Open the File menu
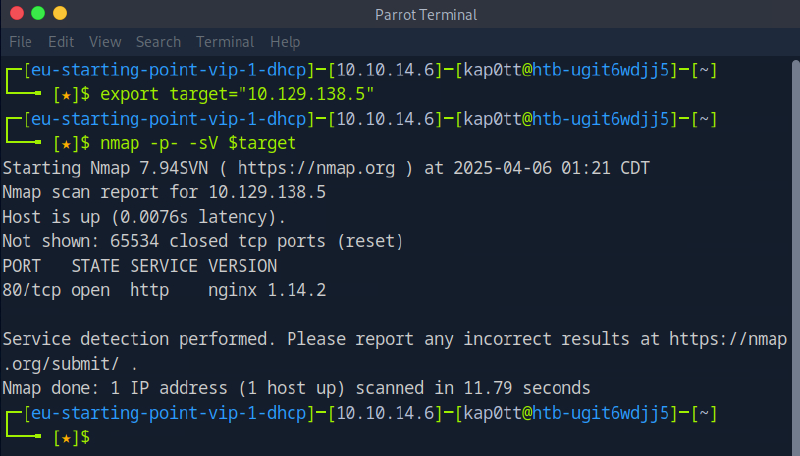 coord(21,42)
